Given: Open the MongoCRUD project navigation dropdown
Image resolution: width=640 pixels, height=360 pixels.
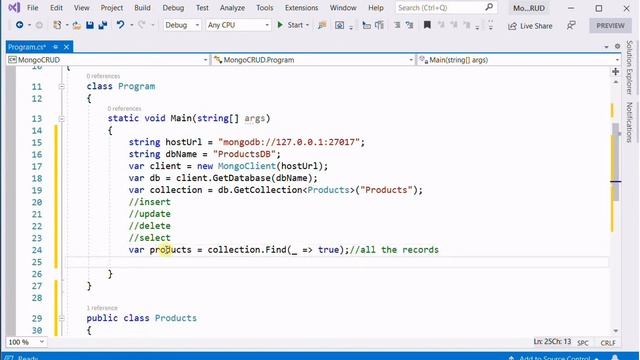Looking at the screenshot, I should tap(108, 60).
